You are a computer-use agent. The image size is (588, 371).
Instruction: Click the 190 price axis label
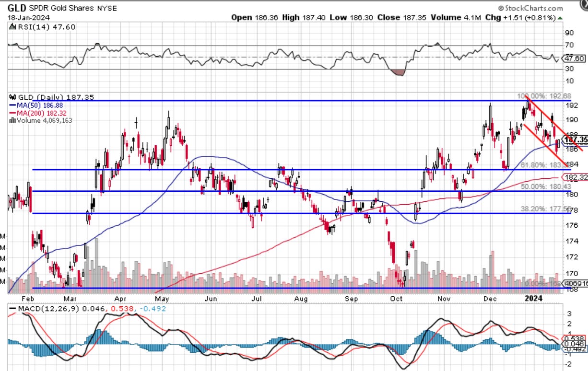coord(572,120)
